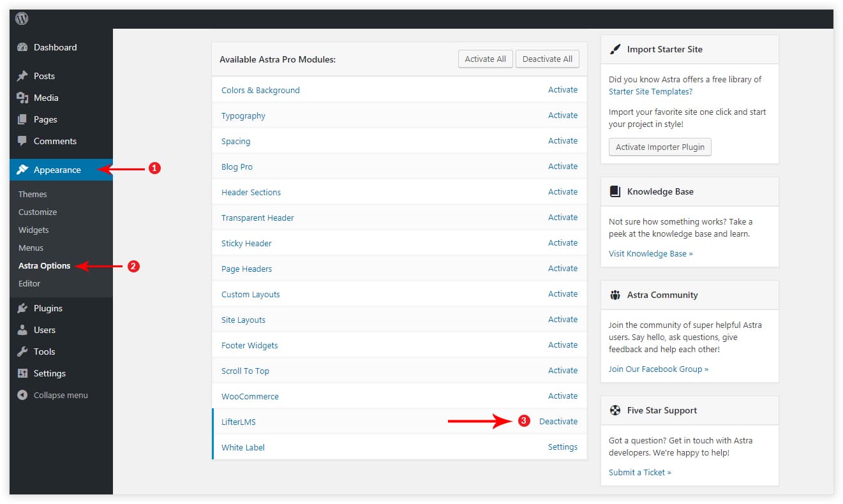Click the Appearance paintbrush icon

(22, 170)
